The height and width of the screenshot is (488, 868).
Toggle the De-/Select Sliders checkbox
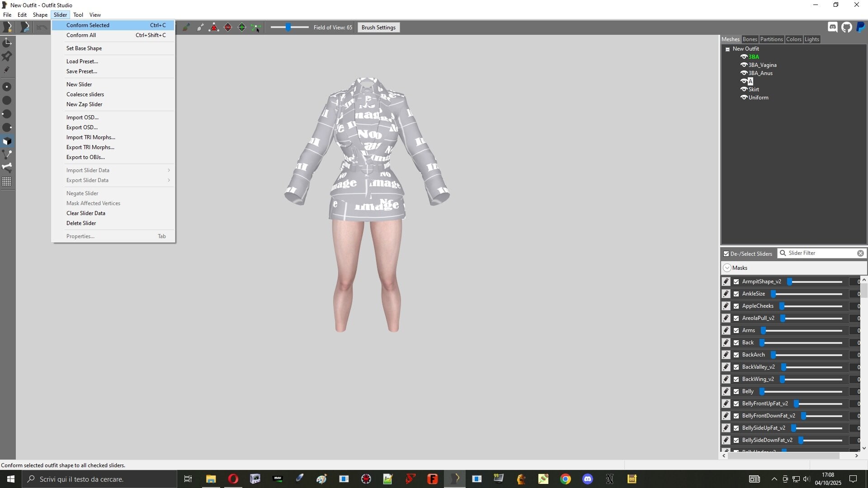tap(726, 254)
